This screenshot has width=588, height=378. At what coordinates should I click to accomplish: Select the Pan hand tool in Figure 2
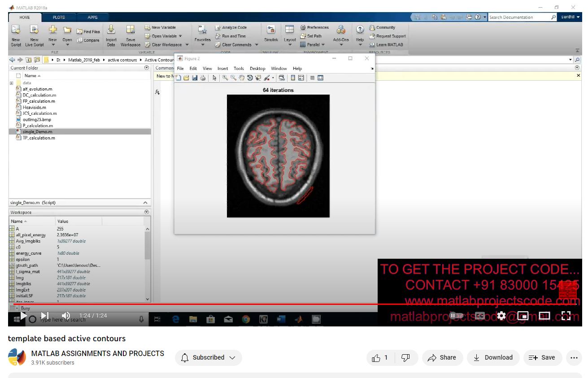point(242,78)
